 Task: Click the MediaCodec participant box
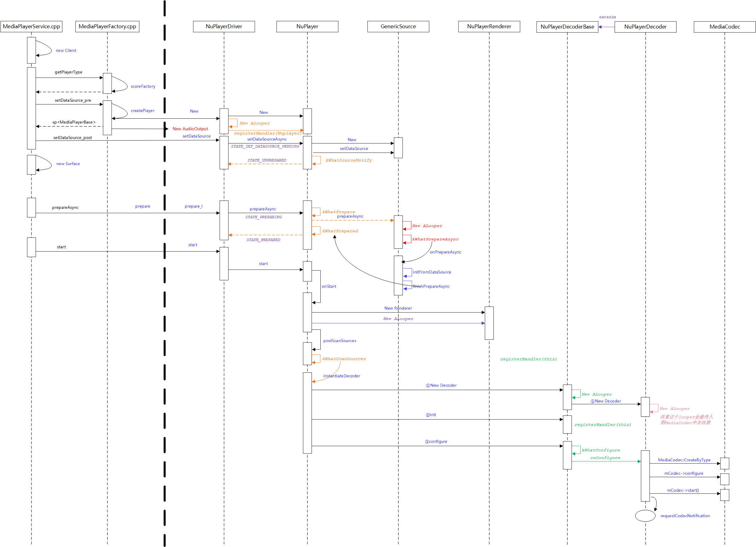pos(724,27)
